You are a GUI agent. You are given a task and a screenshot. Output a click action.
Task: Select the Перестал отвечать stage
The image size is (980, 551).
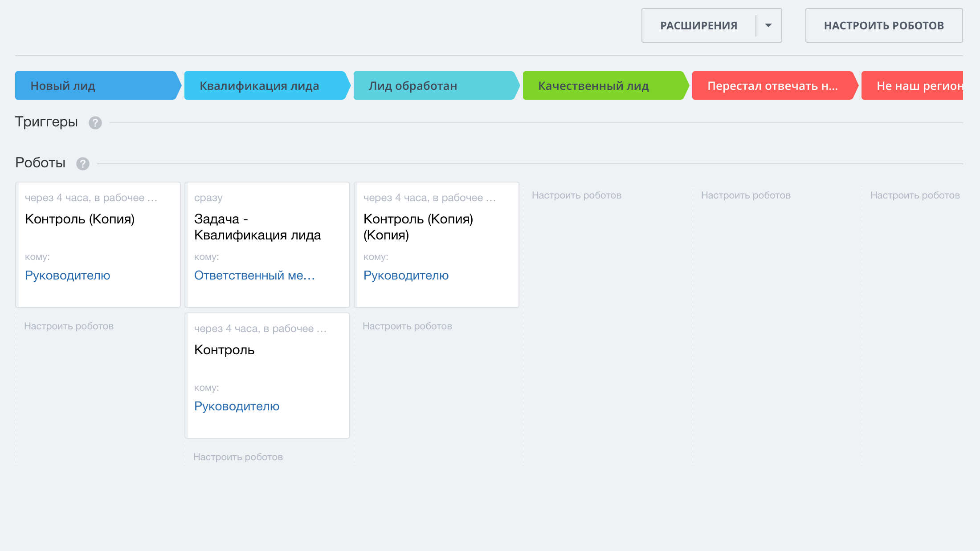point(773,85)
